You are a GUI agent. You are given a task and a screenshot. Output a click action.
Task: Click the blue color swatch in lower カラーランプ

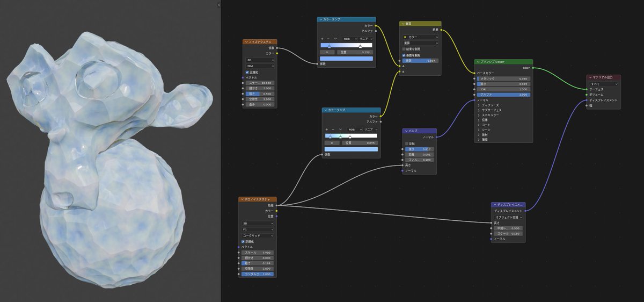(352, 149)
